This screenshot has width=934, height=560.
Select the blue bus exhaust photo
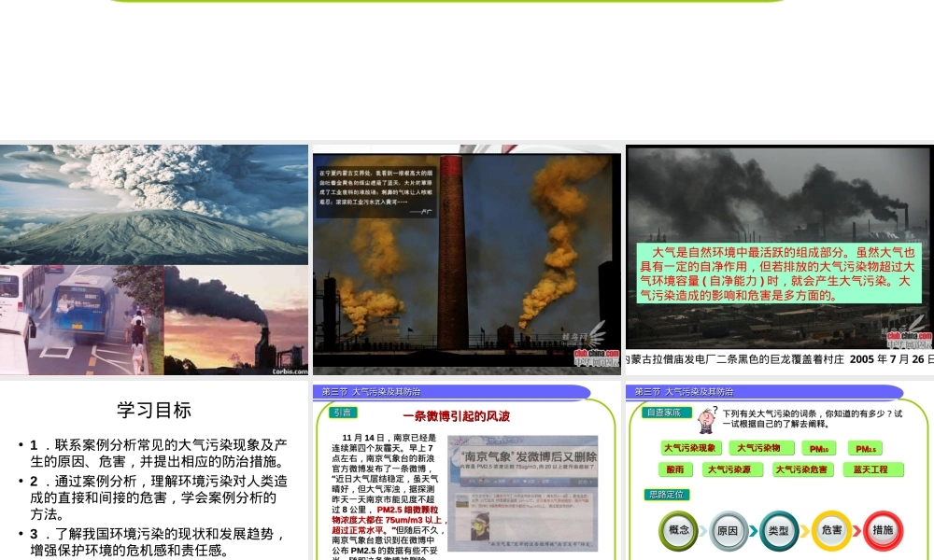coord(81,320)
